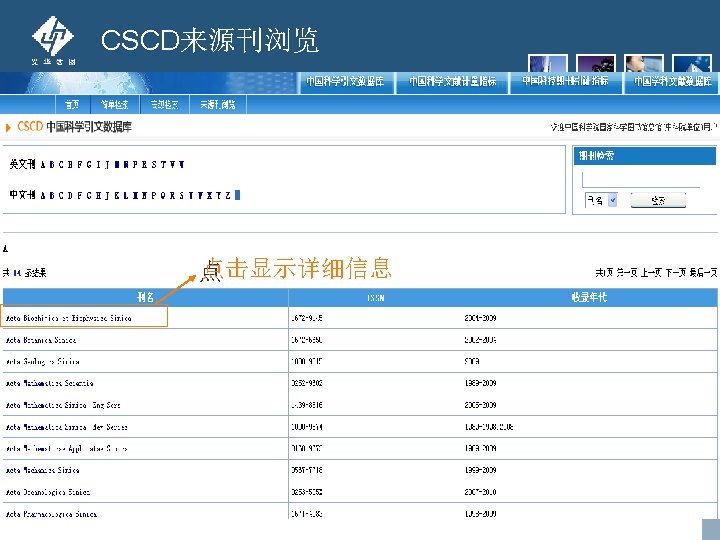720x540 pixels.
Task: Select coverage years for Acta Oceanologica Sinica
Action: pos(480,492)
